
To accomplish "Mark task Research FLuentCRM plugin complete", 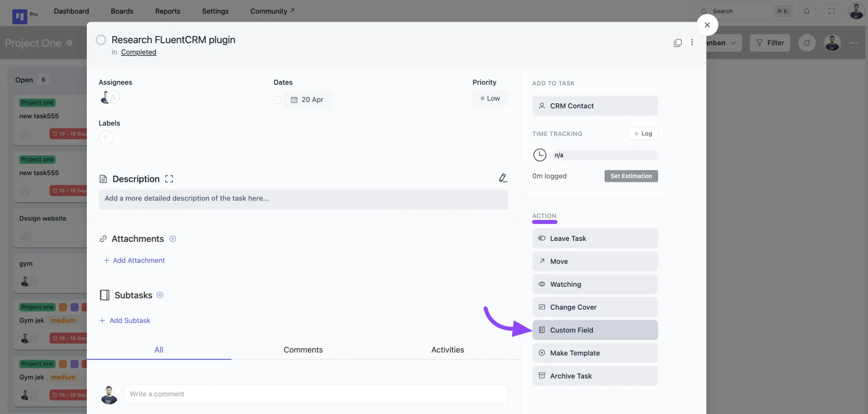I will coord(101,40).
